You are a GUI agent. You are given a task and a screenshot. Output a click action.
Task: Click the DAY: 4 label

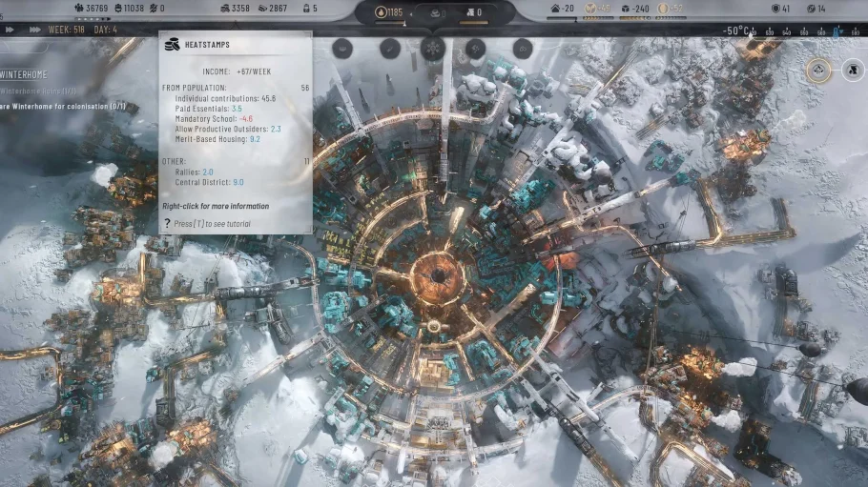click(106, 30)
